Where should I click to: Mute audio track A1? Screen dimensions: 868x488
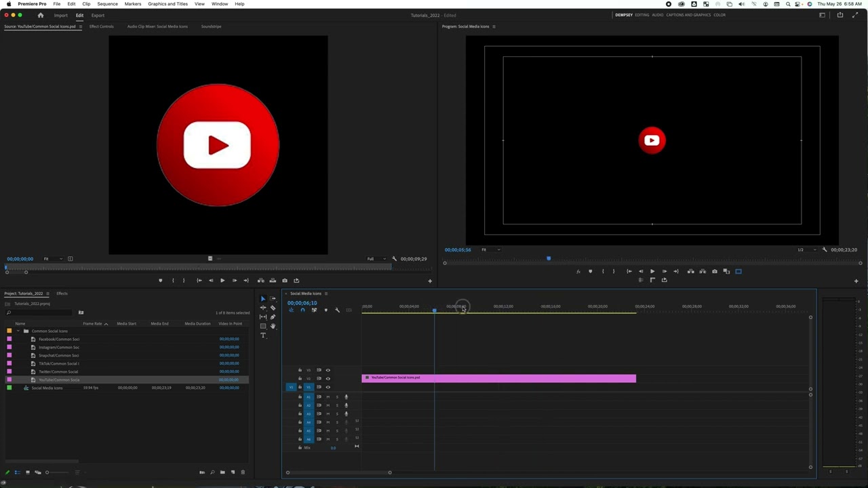(328, 396)
